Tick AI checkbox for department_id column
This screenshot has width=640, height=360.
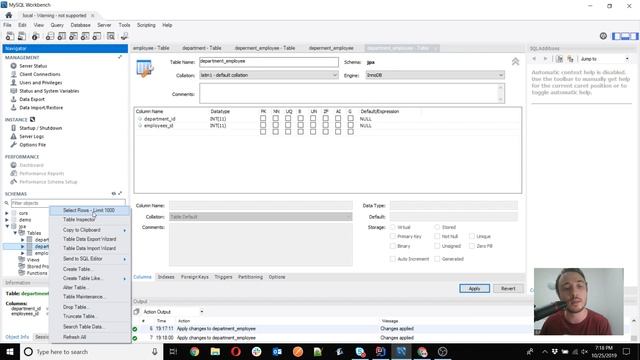pyautogui.click(x=338, y=118)
